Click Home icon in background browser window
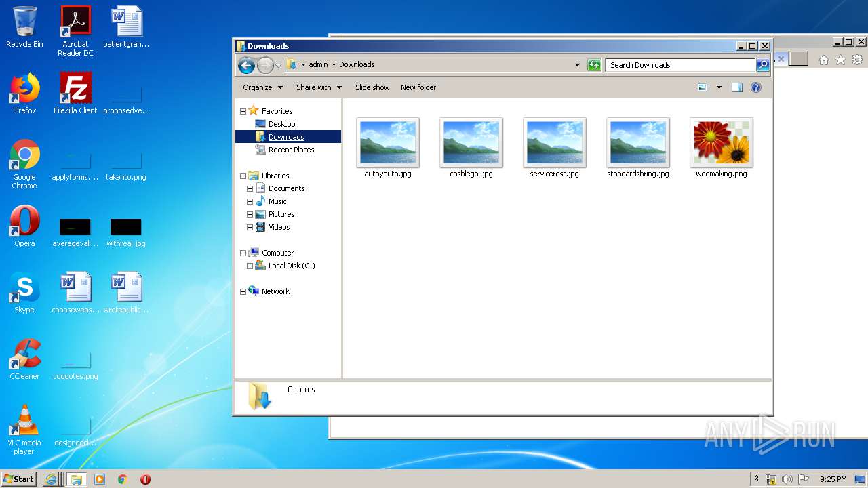The width and height of the screenshot is (868, 488). pyautogui.click(x=823, y=60)
